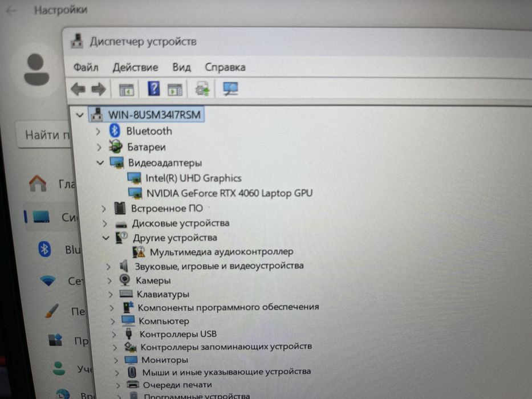This screenshot has height=399, width=532.
Task: Click the Настройки window back arrow
Action: point(11,11)
